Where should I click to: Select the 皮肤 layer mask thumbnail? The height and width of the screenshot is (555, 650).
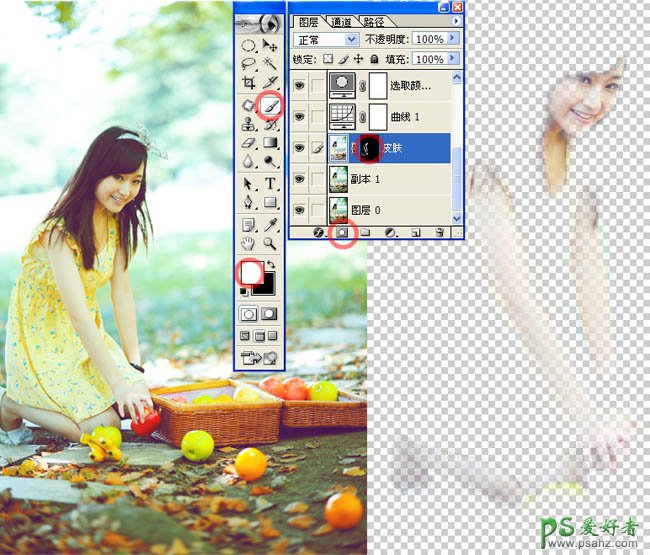(371, 148)
